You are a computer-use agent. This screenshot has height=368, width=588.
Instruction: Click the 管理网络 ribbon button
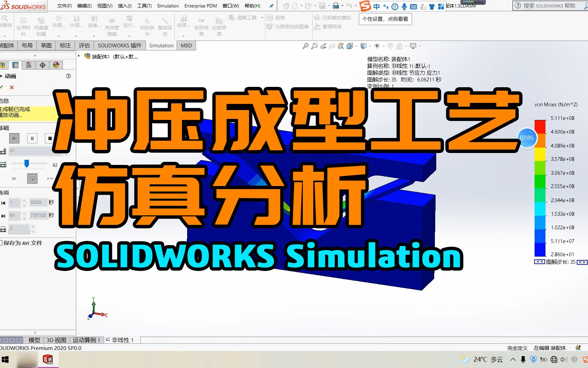click(x=328, y=27)
